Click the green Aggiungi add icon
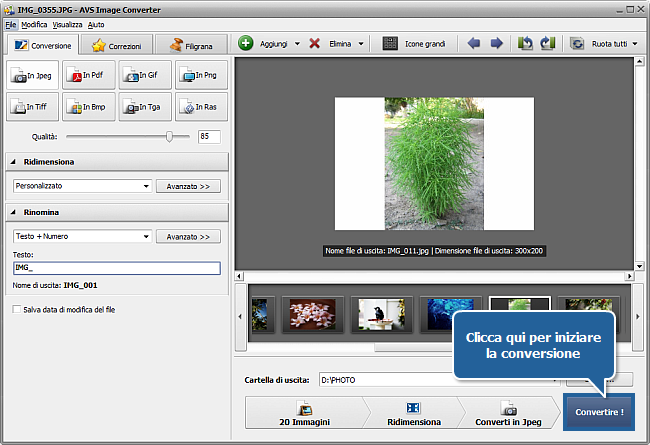This screenshot has height=445, width=650. 246,44
